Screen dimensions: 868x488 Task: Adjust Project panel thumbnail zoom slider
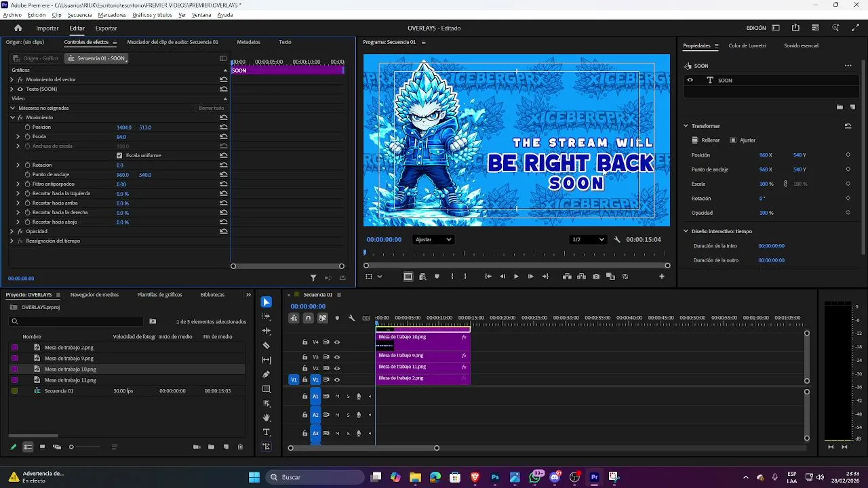[x=71, y=447]
